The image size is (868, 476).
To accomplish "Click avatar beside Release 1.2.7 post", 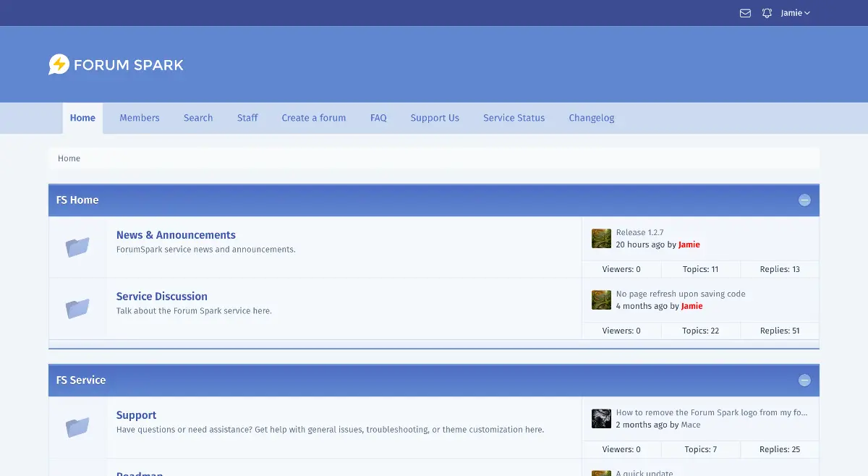I will 601,239.
